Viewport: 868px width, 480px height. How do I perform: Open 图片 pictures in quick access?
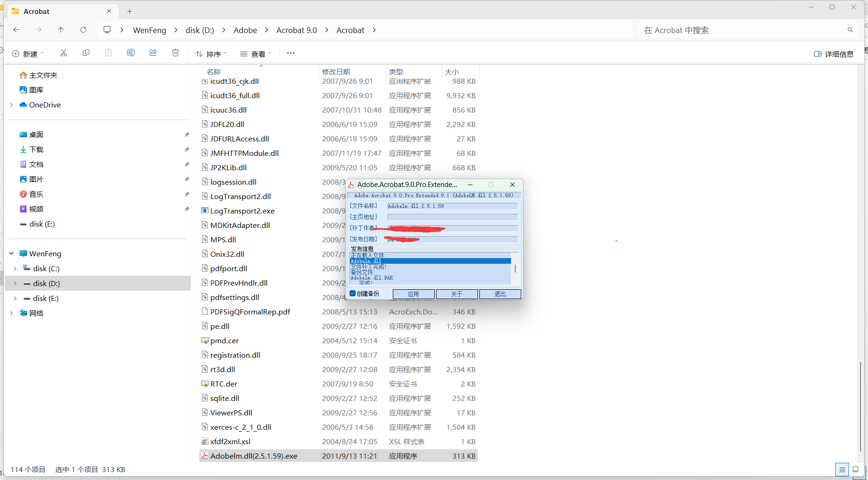(x=32, y=179)
